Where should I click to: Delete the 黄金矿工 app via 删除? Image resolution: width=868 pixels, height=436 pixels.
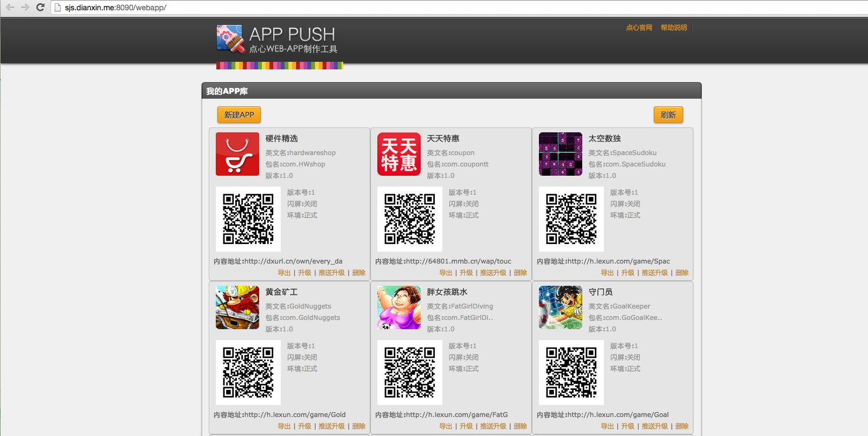click(359, 426)
